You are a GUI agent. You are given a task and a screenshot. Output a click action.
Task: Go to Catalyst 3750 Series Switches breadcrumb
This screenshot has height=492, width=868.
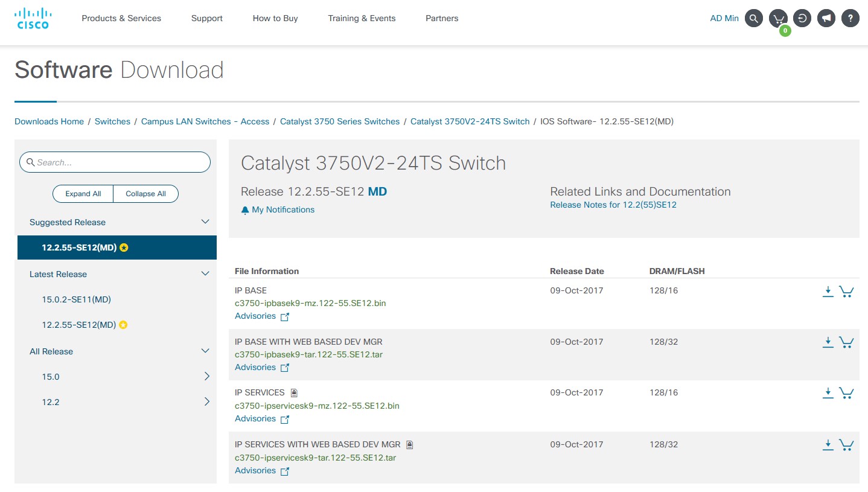pos(340,121)
